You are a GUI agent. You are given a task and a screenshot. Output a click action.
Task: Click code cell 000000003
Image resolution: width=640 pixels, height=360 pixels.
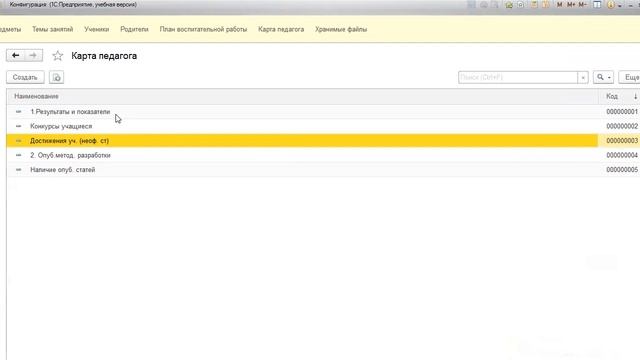click(622, 141)
